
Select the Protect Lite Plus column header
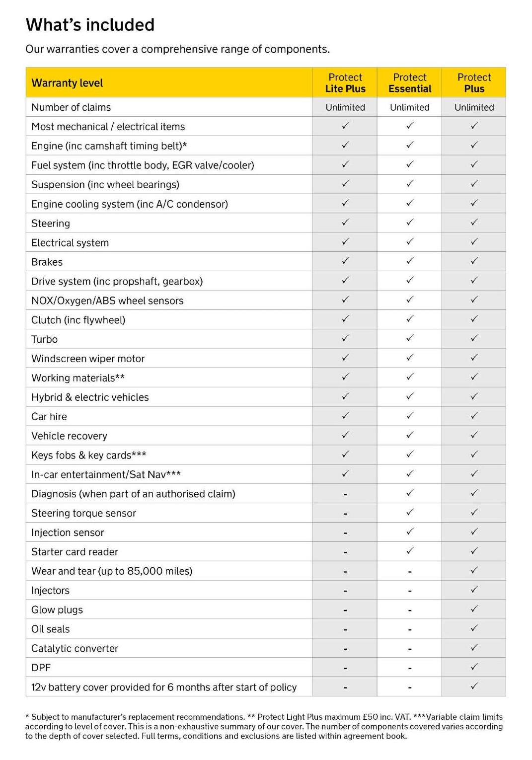coord(345,83)
